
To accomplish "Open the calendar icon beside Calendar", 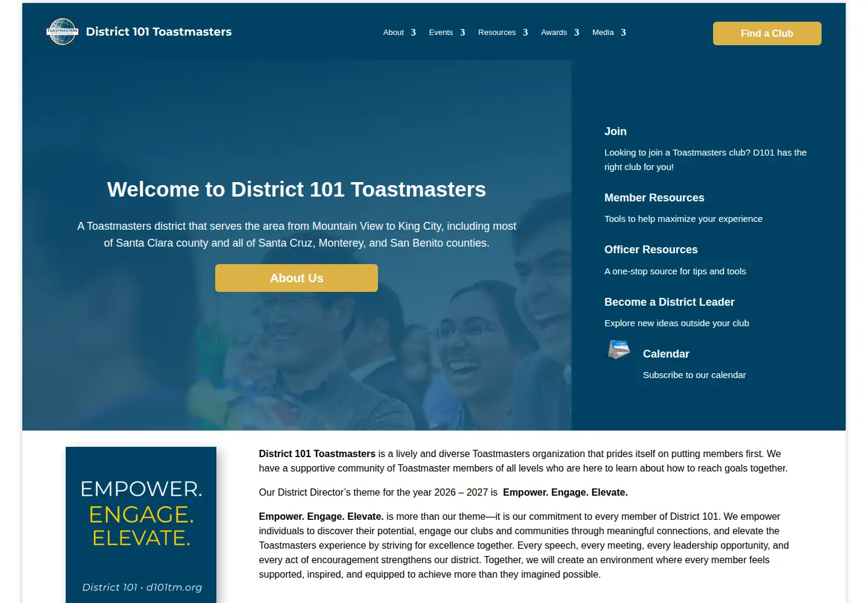I will (x=619, y=349).
